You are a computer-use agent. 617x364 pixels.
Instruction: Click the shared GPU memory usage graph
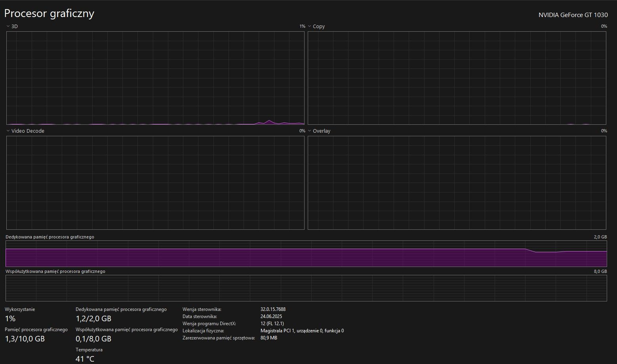(x=306, y=288)
